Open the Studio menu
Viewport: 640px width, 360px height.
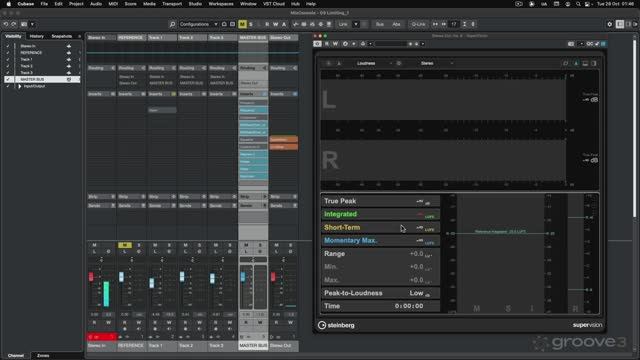pos(195,4)
